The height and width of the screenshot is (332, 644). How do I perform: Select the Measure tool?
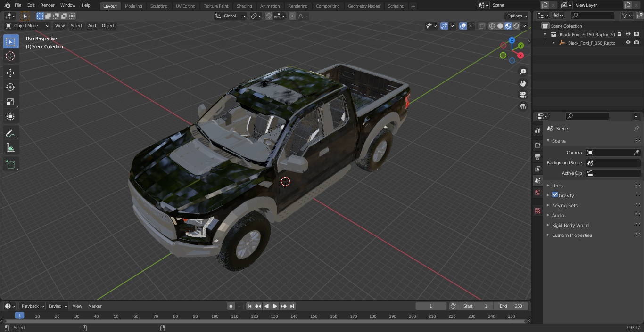click(10, 148)
